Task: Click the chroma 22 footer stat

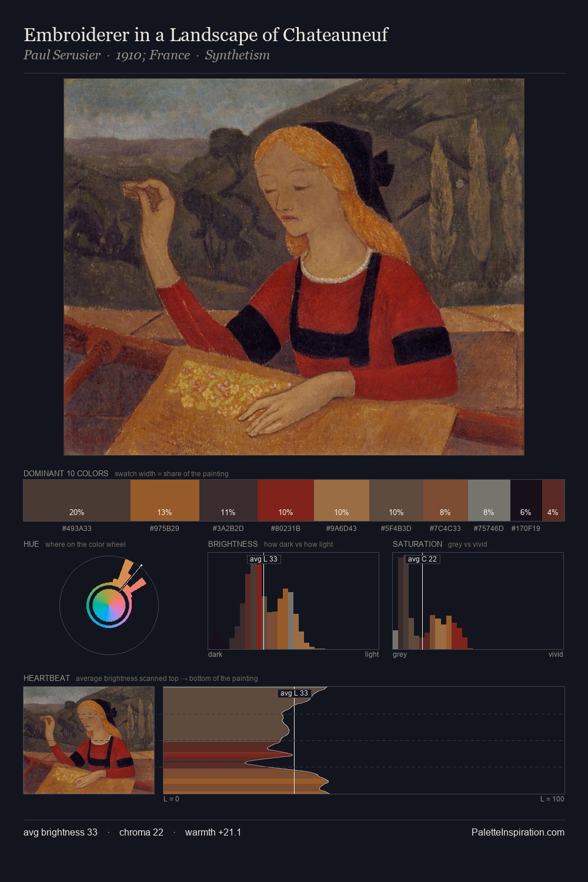Action: [x=141, y=832]
